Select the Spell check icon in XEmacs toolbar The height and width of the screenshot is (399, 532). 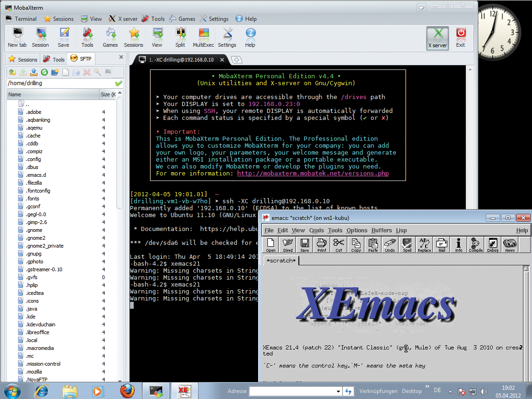407,245
